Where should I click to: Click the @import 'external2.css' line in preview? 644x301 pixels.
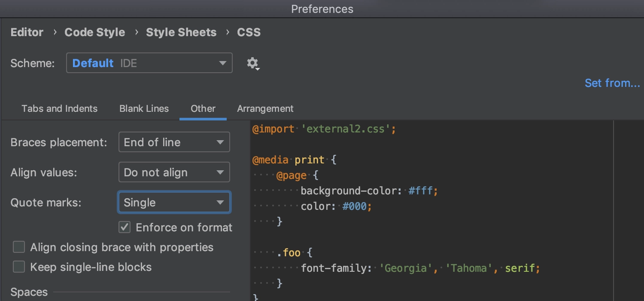click(x=324, y=129)
